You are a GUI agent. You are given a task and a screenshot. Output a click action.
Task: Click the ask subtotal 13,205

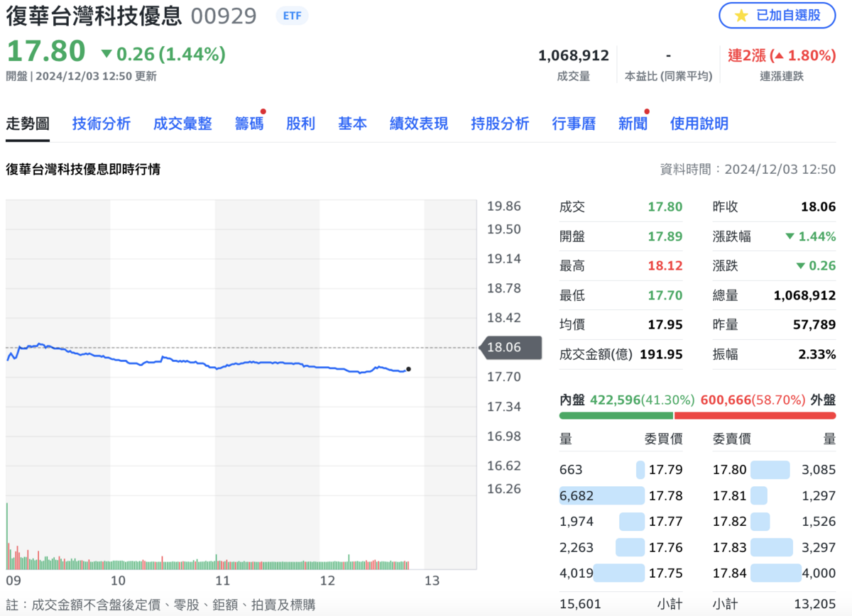tap(815, 604)
